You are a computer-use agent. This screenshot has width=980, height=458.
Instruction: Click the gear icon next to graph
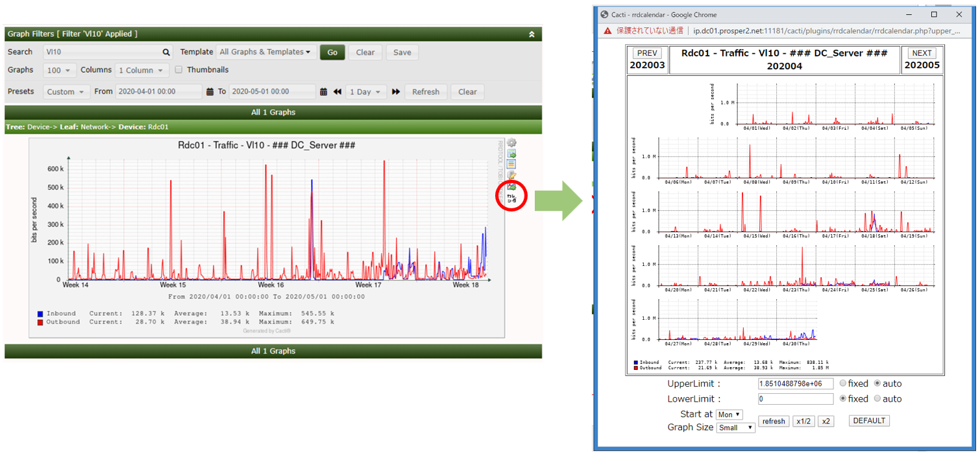[x=511, y=143]
